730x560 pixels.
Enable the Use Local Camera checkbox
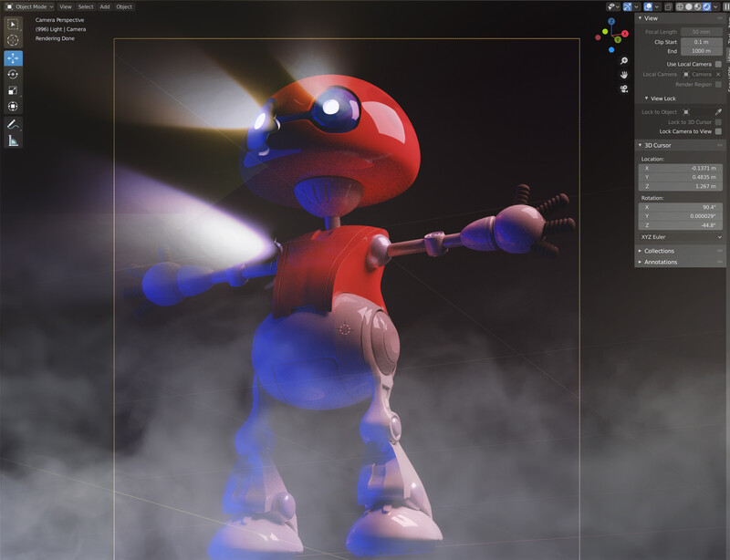click(718, 64)
